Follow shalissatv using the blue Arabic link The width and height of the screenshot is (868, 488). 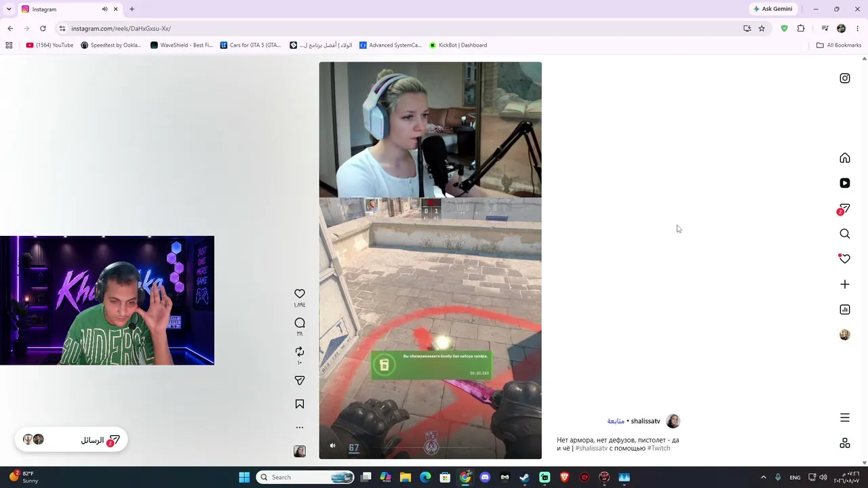[616, 422]
